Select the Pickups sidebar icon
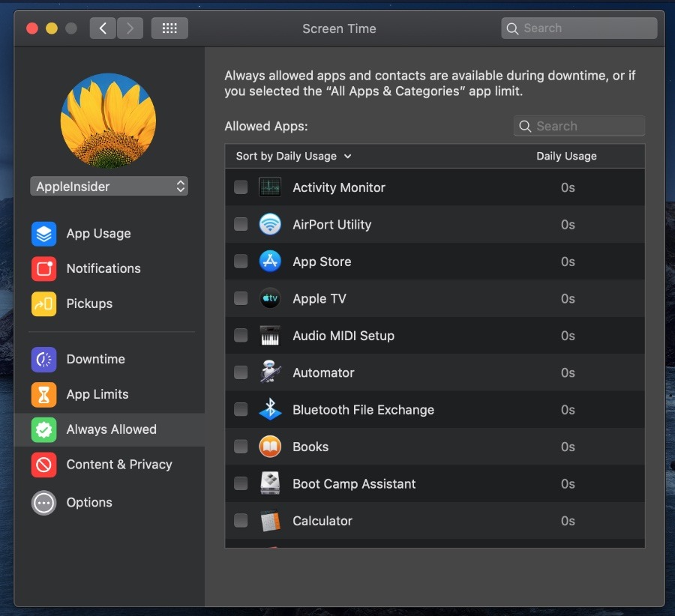Image resolution: width=675 pixels, height=616 pixels. [x=44, y=304]
